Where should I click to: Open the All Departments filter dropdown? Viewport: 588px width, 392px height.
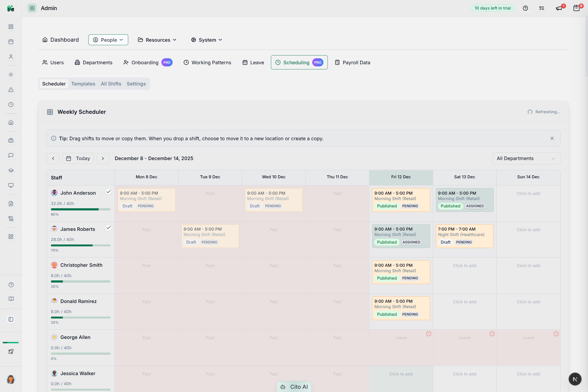(x=526, y=158)
